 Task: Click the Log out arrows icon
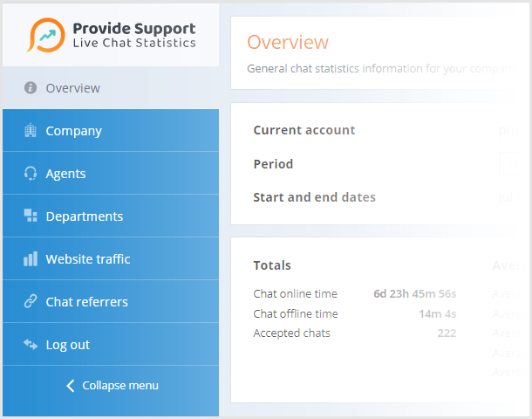tap(31, 345)
